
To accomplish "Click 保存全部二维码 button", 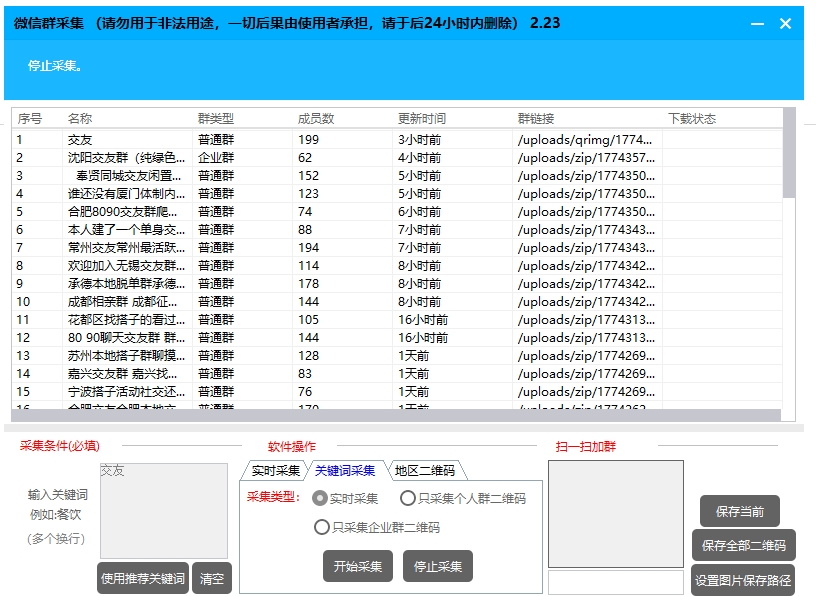I will click(x=746, y=546).
